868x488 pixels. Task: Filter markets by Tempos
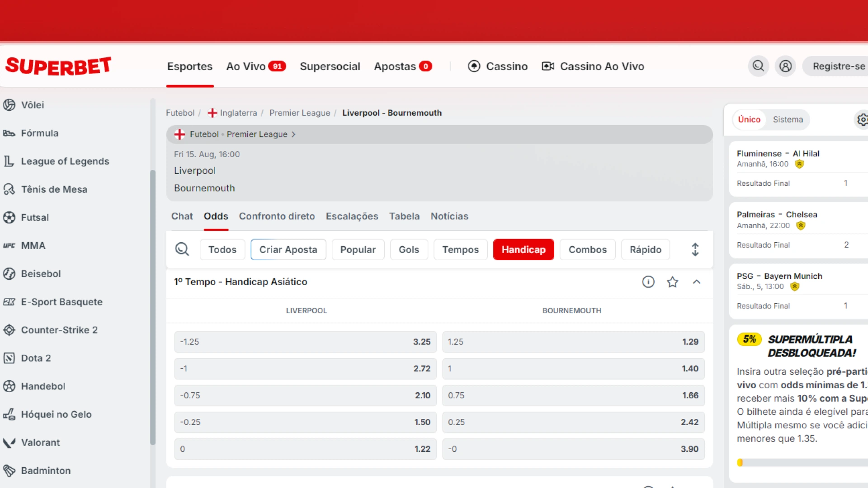460,249
